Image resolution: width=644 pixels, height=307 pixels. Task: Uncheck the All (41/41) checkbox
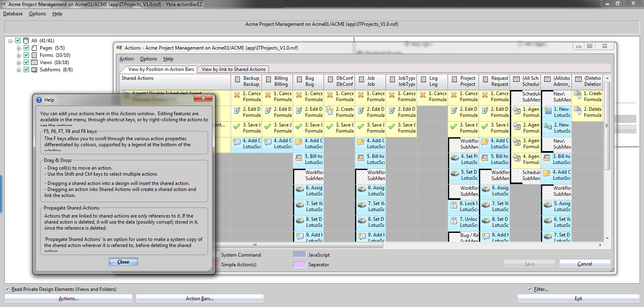[18, 41]
